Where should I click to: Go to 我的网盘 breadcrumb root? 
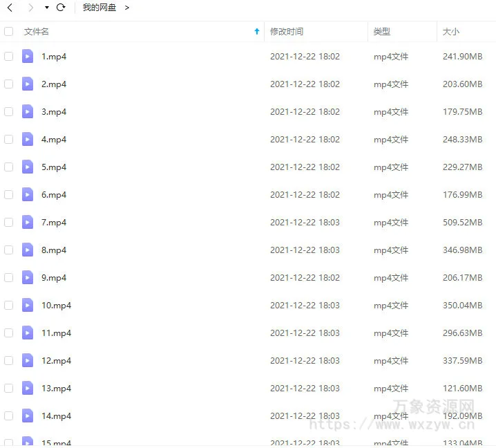tap(99, 8)
